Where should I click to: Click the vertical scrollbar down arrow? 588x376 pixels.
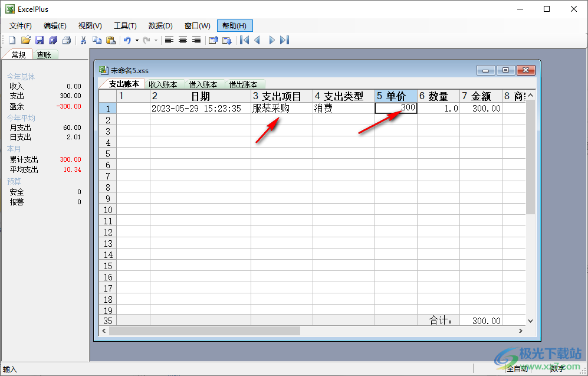pos(530,321)
